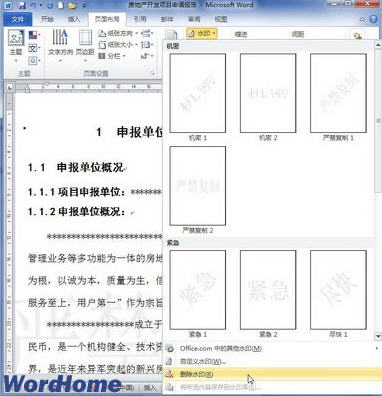Open the theme colors dropdown icon
Screen dimensions: 382x396
click(x=34, y=35)
